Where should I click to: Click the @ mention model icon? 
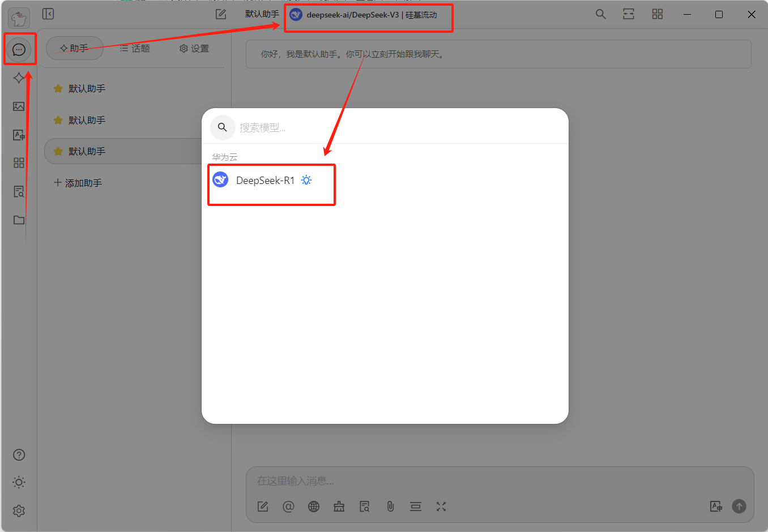tap(288, 507)
